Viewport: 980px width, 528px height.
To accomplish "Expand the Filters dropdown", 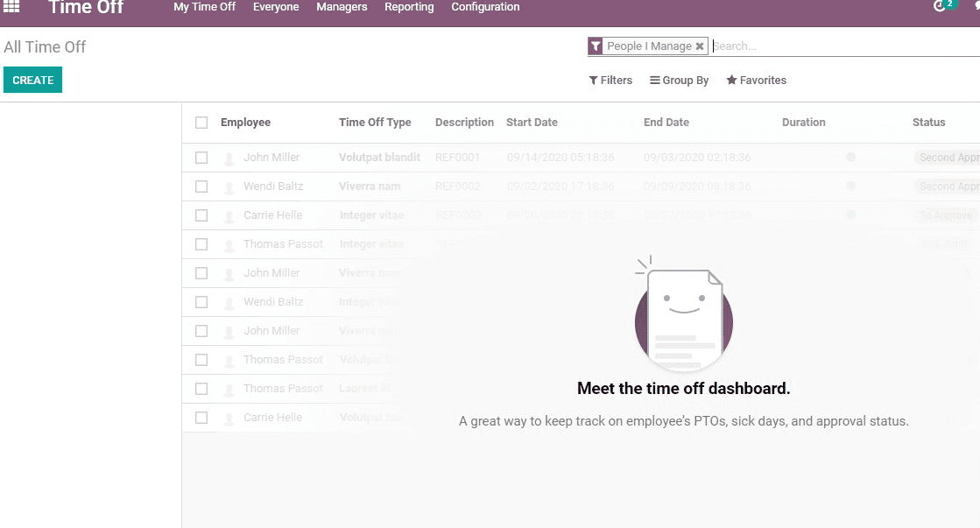I will [610, 80].
